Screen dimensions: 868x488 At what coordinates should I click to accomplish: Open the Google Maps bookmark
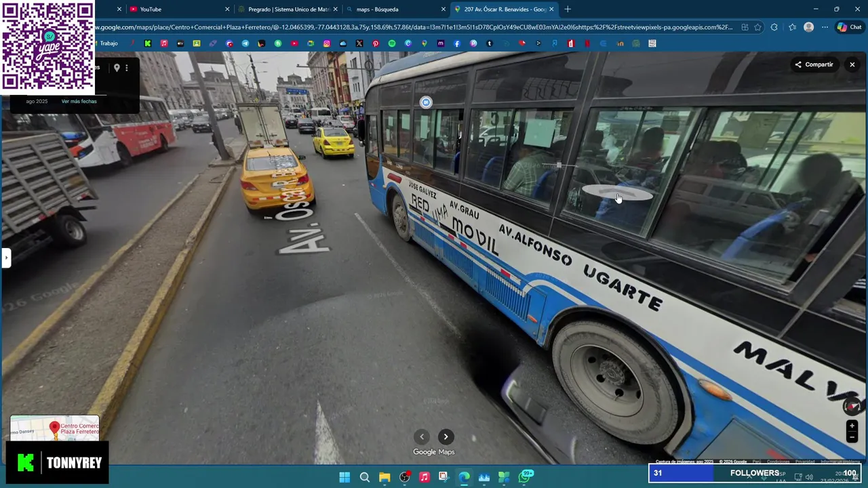tap(425, 43)
